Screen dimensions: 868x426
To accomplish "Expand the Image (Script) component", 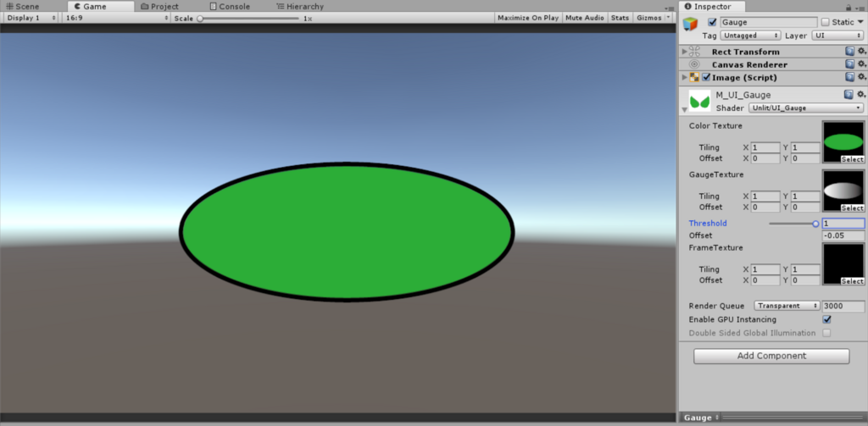I will click(684, 77).
